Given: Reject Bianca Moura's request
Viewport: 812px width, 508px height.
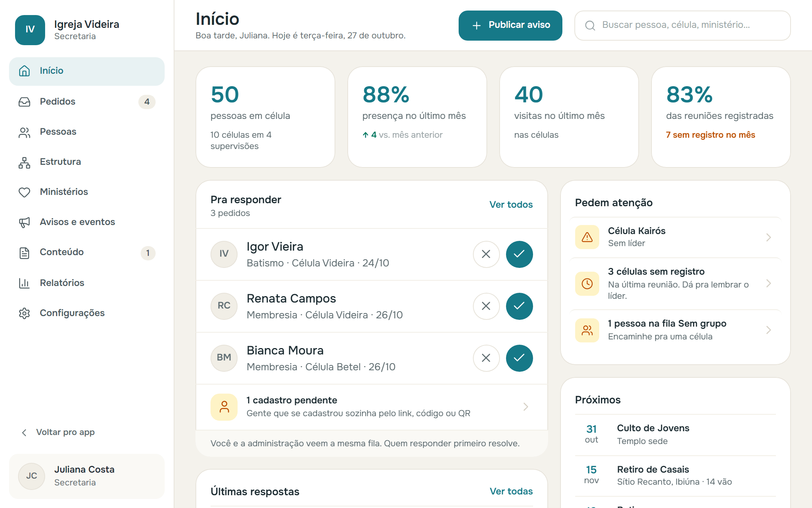Looking at the screenshot, I should pos(486,358).
